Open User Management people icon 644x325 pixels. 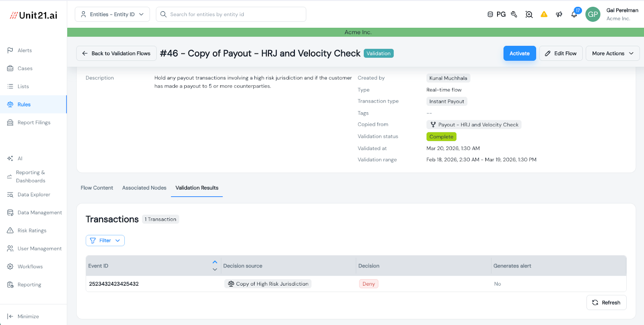(10, 249)
